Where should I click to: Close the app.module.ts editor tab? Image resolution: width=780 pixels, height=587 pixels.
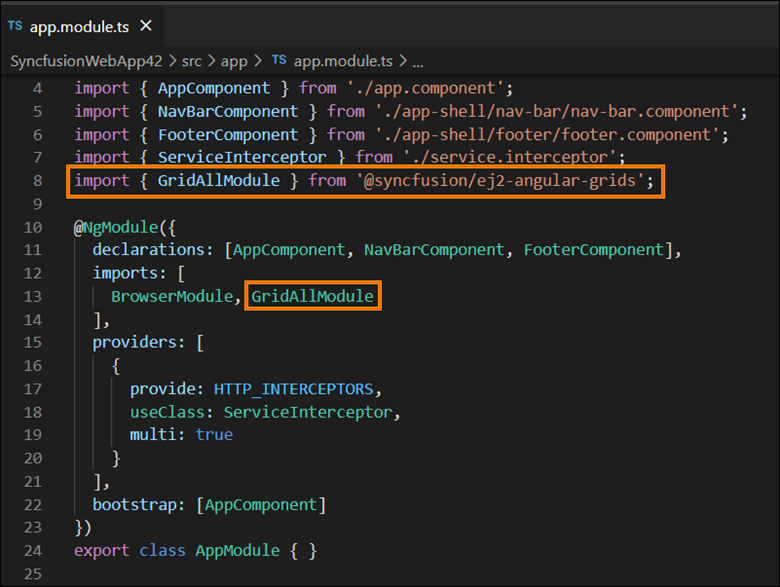click(x=145, y=24)
